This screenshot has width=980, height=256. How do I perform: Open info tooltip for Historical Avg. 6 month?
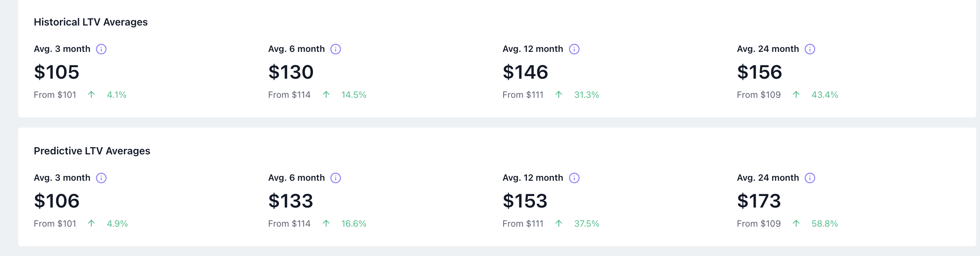pos(335,49)
